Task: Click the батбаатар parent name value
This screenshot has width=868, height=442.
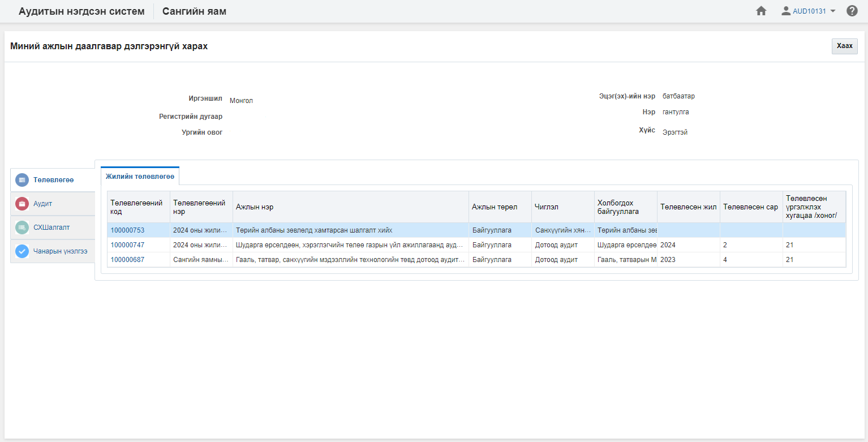Action: [679, 96]
